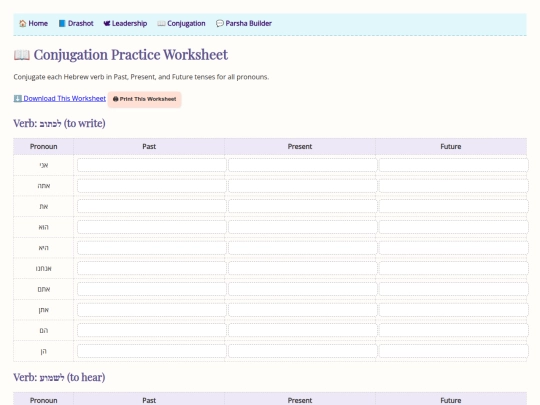Click the printer icon on Print button
This screenshot has height=405, width=540.
click(x=116, y=99)
